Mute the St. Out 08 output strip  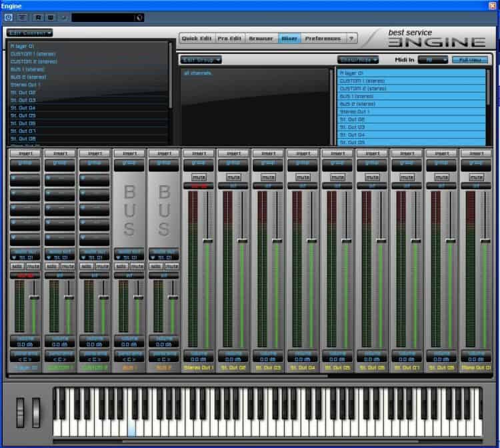(442, 177)
